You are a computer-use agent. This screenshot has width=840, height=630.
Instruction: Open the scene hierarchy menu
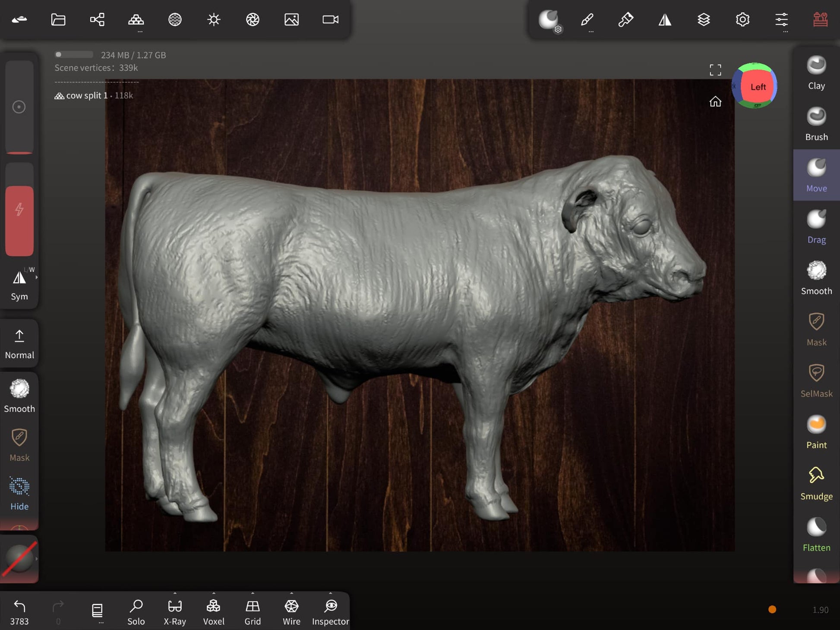(97, 19)
